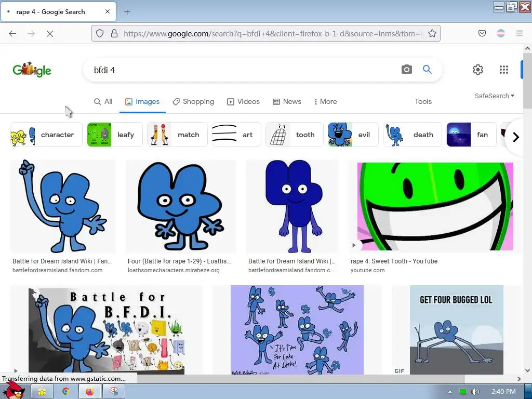Viewport: 532px width, 399px height.
Task: Bookmark this page with the star icon
Action: point(432,33)
